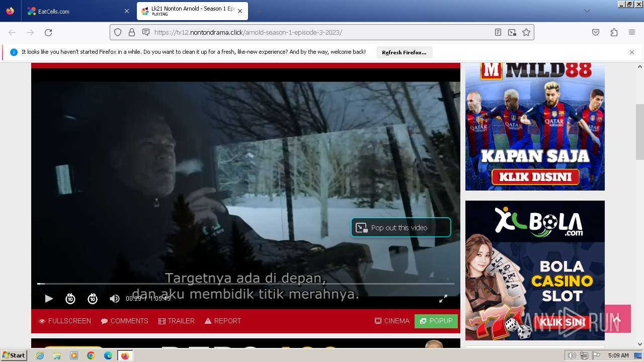Open the COMMENTS section
This screenshot has width=644, height=362.
pyautogui.click(x=124, y=321)
